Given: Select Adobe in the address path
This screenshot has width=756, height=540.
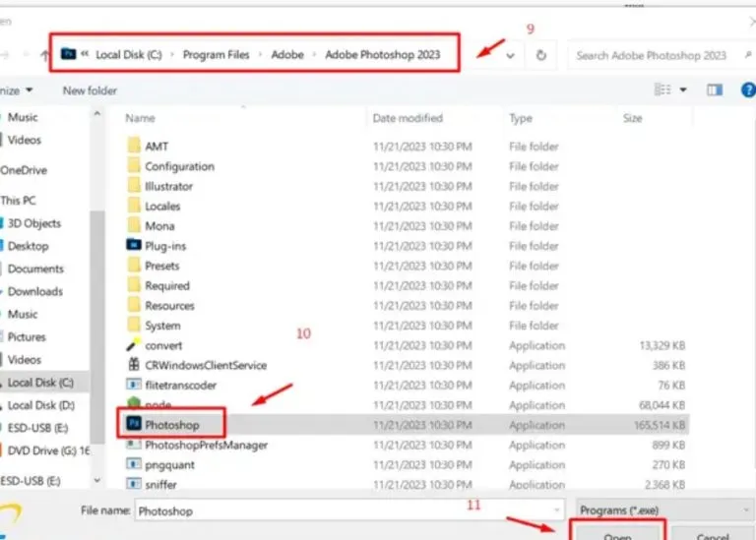Looking at the screenshot, I should [x=287, y=55].
